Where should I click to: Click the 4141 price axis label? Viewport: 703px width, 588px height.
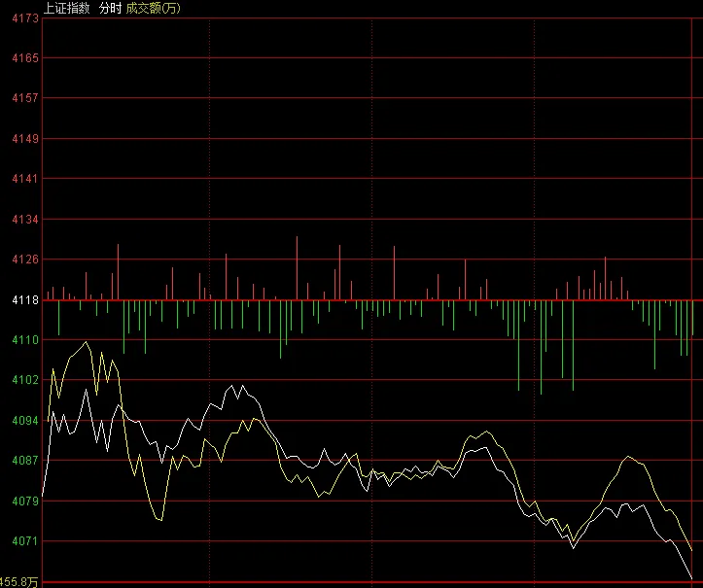(25, 179)
